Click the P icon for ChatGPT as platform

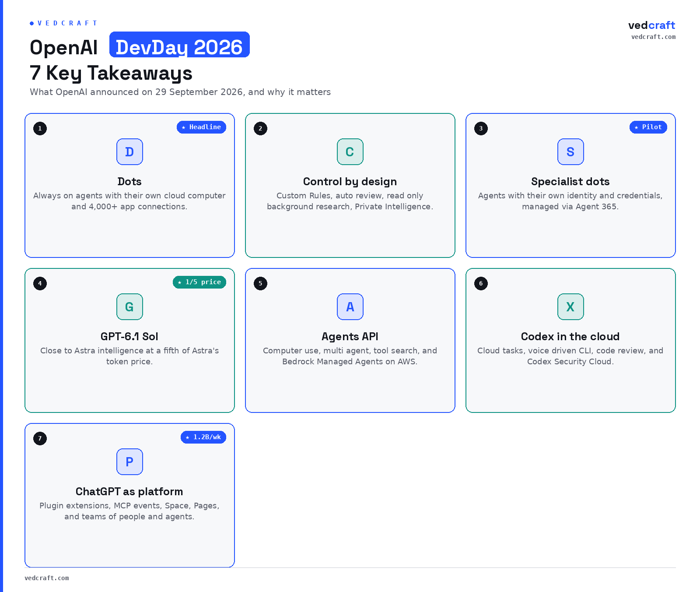[129, 462]
